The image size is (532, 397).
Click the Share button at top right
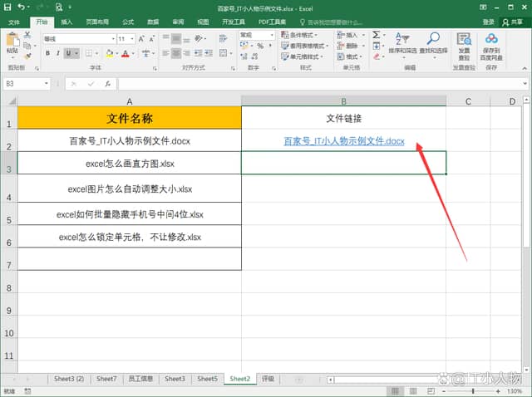[515, 22]
